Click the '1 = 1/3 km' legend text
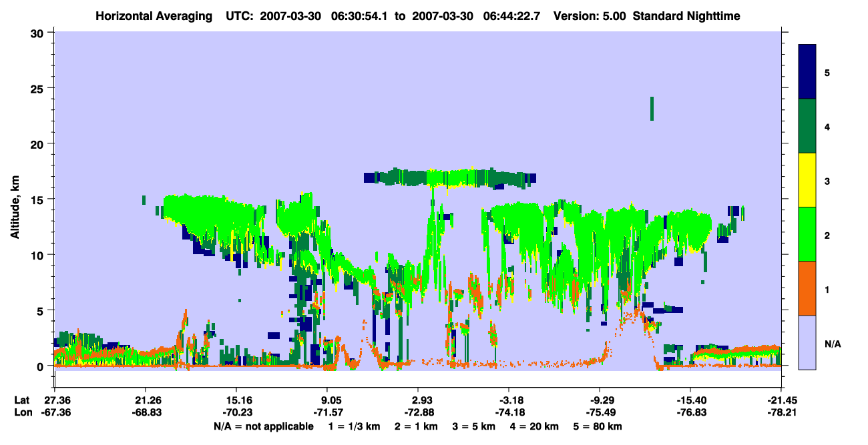 [x=353, y=426]
